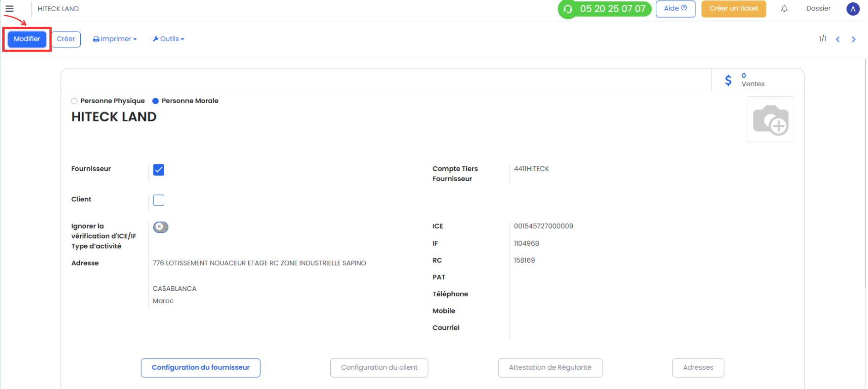Image resolution: width=868 pixels, height=389 pixels.
Task: Click the Modifier button
Action: tap(27, 39)
